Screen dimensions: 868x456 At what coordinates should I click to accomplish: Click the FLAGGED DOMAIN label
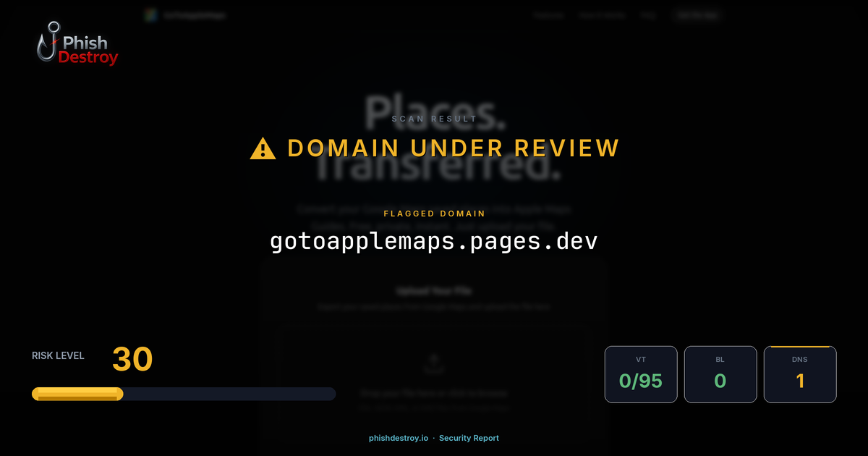pos(434,214)
